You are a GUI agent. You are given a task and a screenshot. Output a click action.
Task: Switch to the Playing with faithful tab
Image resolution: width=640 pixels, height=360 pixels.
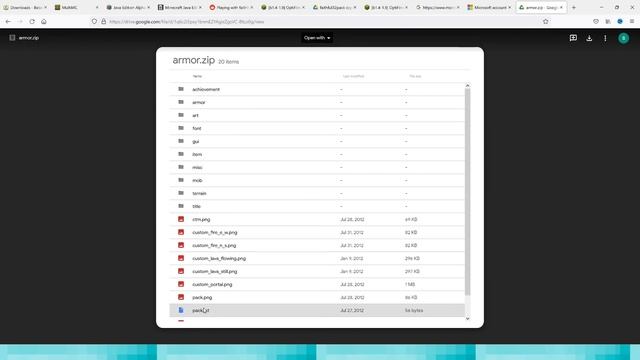coord(231,7)
